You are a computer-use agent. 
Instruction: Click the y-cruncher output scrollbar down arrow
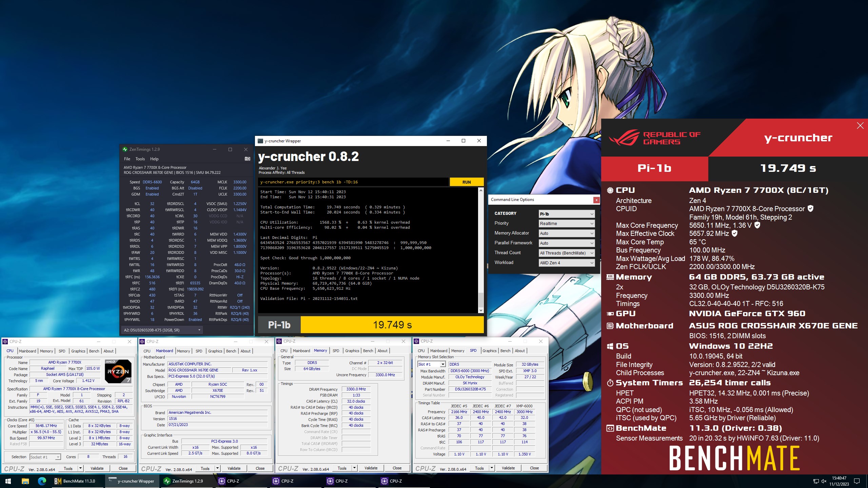pyautogui.click(x=480, y=310)
